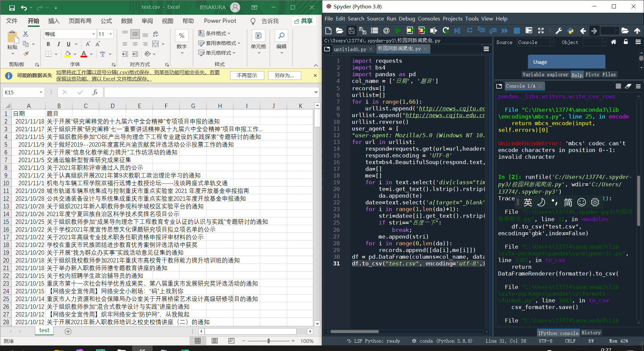Switch to Page Break Preview in status bar
644x351 pixels.
point(231,341)
